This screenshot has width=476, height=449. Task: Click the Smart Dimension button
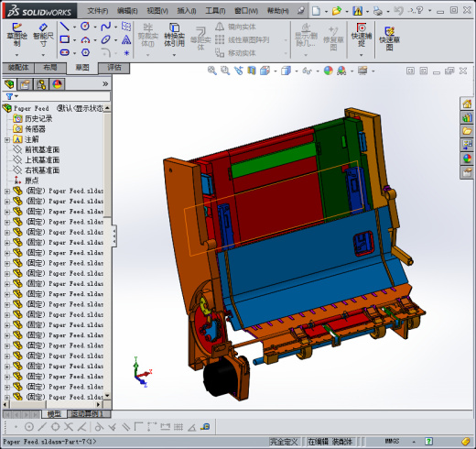coord(43,36)
